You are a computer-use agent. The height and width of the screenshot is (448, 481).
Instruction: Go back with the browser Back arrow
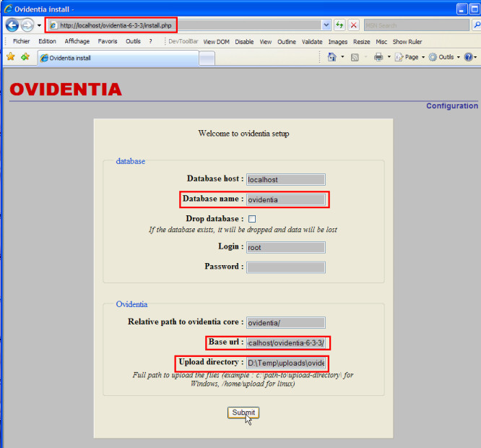12,25
